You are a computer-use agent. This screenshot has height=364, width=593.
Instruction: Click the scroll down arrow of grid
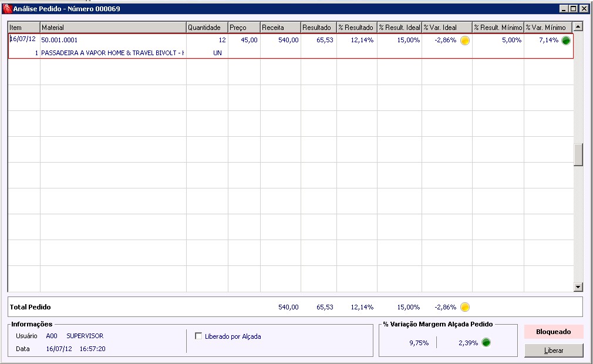click(x=578, y=287)
